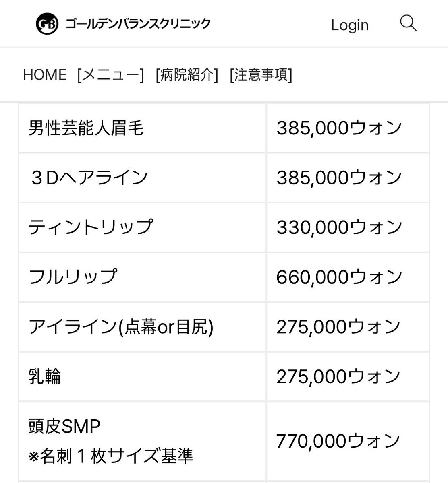Click the ※名刺１枚サイズ基準 note text
The image size is (448, 483).
(x=111, y=456)
